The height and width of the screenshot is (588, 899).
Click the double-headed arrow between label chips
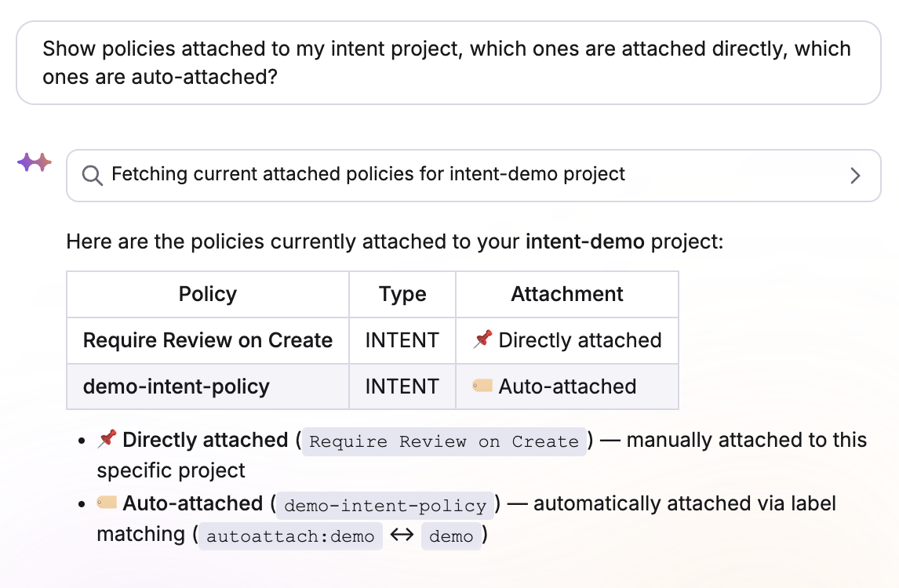[402, 535]
